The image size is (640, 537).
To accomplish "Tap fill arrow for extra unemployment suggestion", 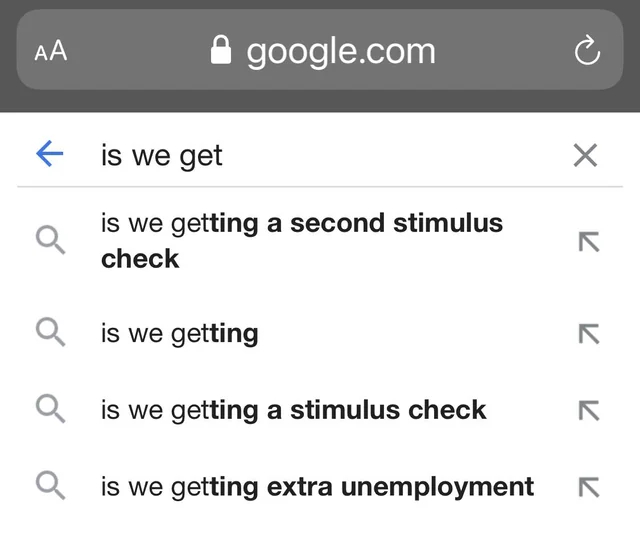I will (x=588, y=487).
